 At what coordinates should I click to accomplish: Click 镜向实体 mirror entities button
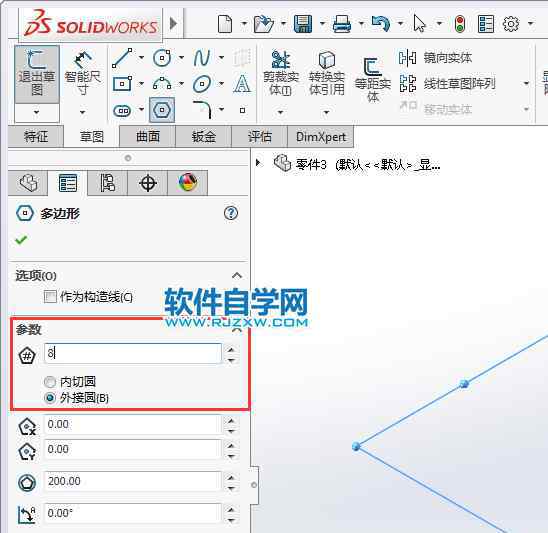(x=435, y=58)
